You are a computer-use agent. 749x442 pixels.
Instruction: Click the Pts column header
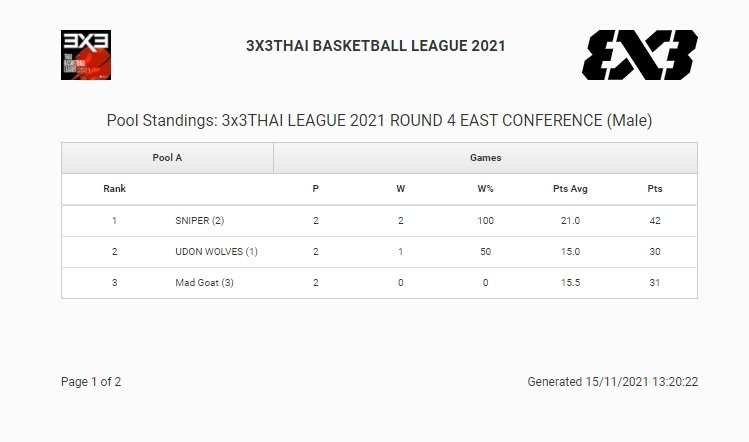tap(655, 189)
